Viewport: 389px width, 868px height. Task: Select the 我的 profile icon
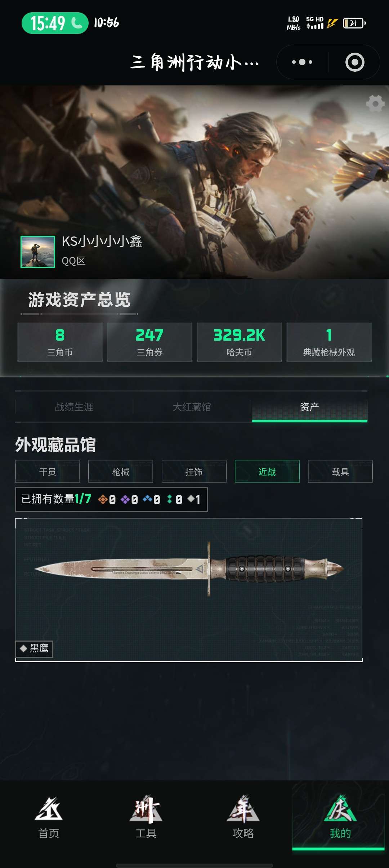(x=340, y=809)
